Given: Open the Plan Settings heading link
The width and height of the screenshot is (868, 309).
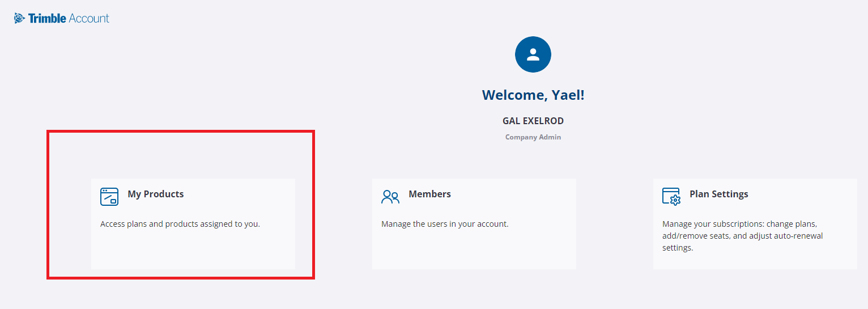Looking at the screenshot, I should 718,194.
